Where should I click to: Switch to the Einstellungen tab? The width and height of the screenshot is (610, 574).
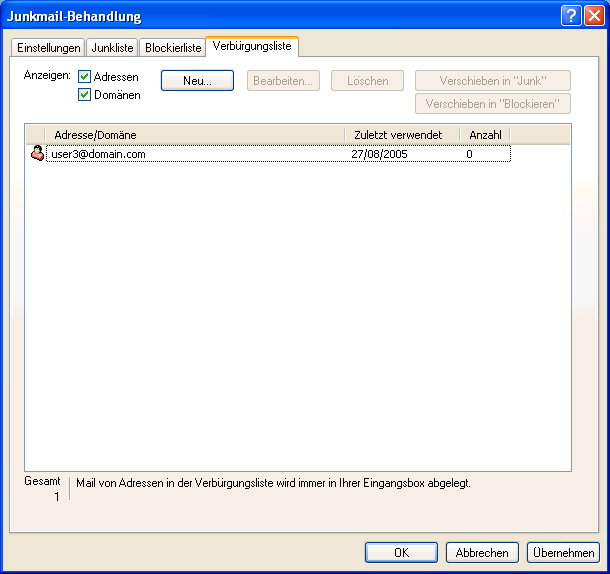(x=48, y=48)
